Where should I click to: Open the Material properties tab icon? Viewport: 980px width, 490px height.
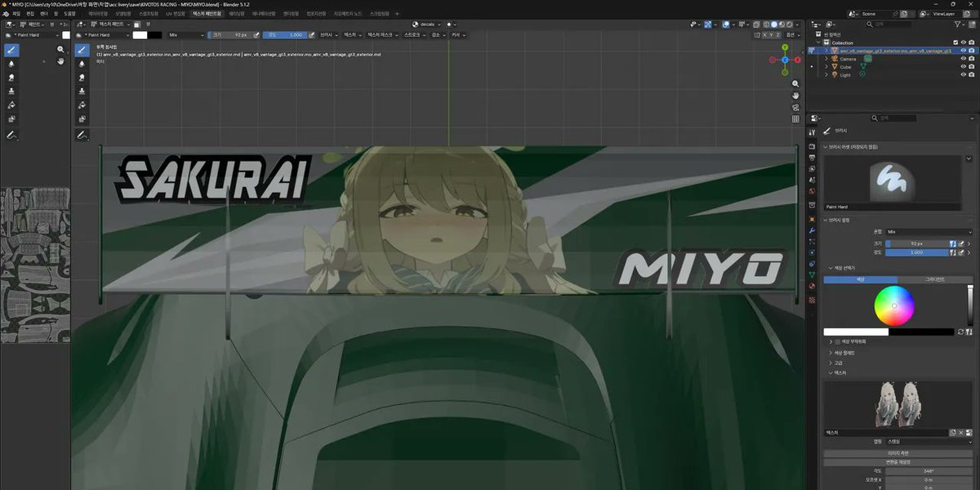click(x=812, y=286)
